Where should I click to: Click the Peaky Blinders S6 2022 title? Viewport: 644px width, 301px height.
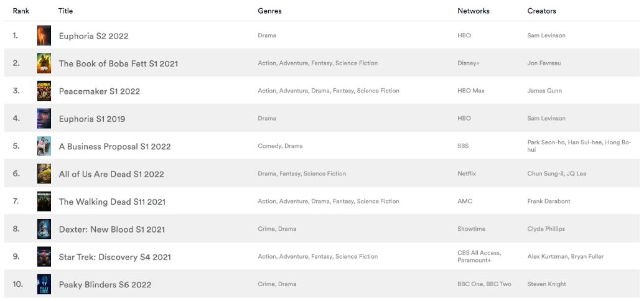click(105, 285)
